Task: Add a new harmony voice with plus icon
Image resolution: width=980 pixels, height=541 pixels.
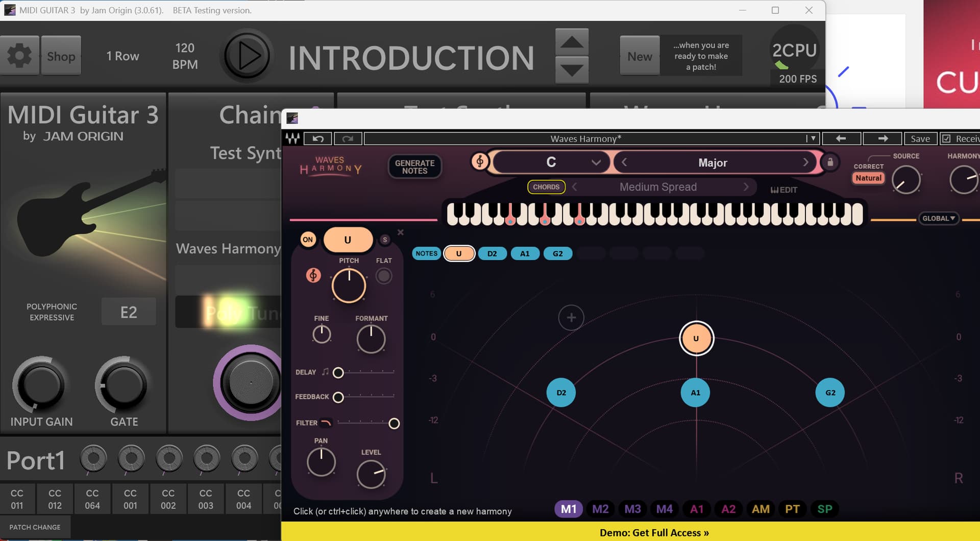Action: point(571,318)
